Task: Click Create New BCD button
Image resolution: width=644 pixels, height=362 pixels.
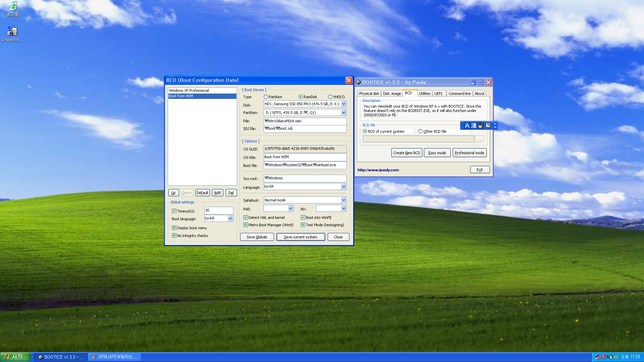Action: tap(407, 153)
